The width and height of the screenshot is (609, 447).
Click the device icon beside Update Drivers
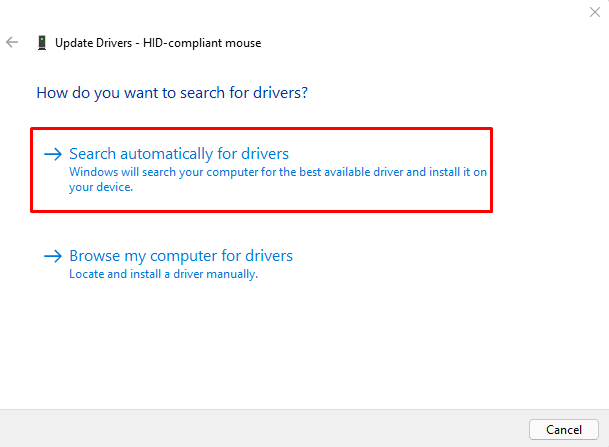click(x=41, y=43)
